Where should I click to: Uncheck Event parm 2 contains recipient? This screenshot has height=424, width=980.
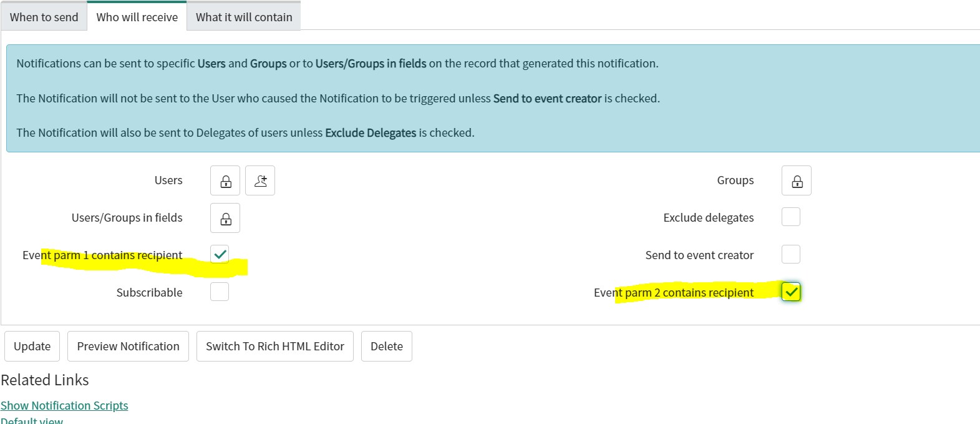[x=791, y=292]
